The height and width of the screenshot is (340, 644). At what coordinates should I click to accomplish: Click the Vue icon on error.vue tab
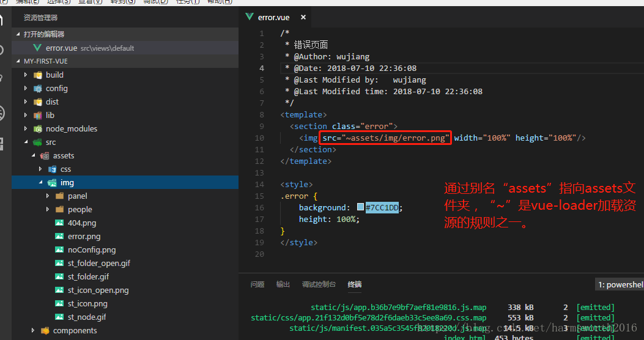tap(250, 17)
